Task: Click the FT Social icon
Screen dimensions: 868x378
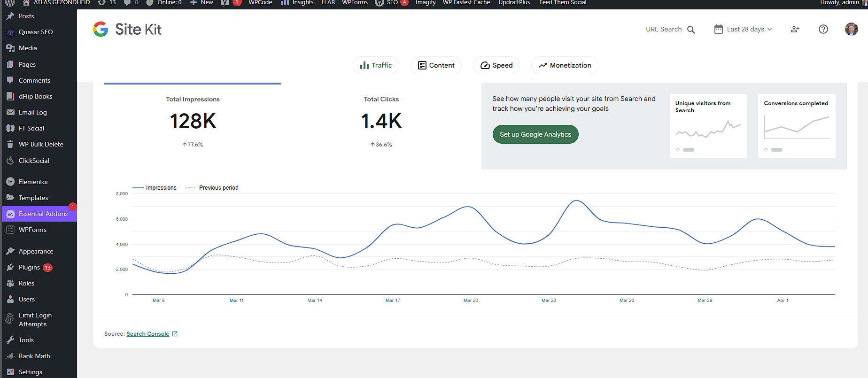Action: coord(10,128)
